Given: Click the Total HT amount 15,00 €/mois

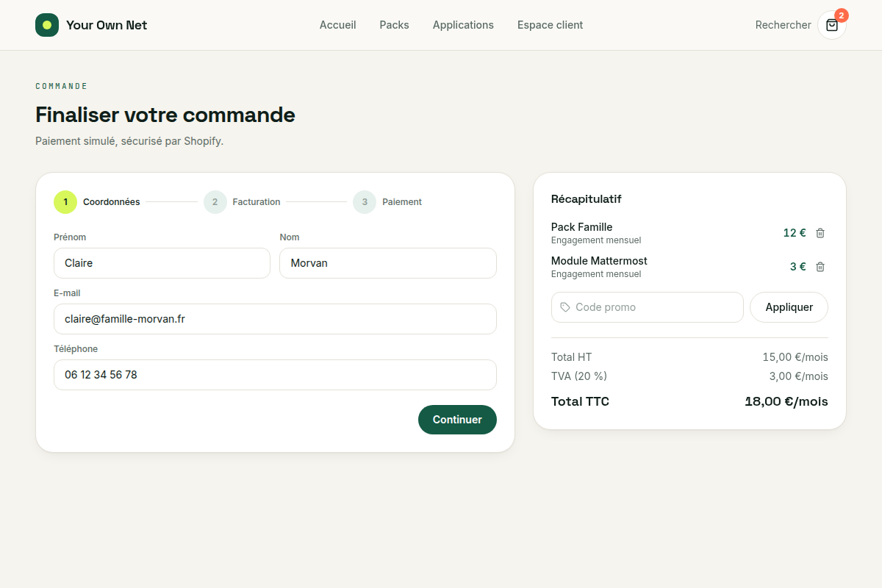Looking at the screenshot, I should coord(795,357).
